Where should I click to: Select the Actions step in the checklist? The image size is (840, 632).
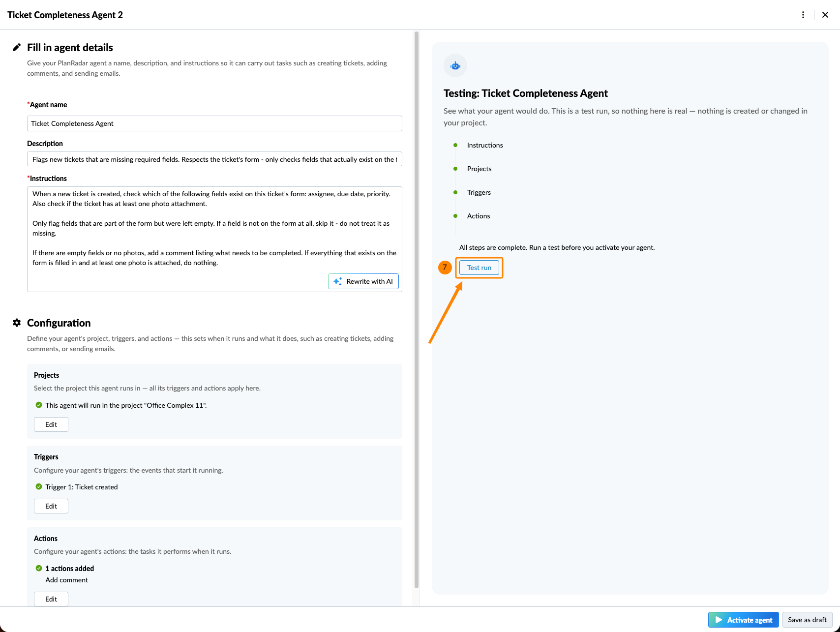(x=479, y=216)
